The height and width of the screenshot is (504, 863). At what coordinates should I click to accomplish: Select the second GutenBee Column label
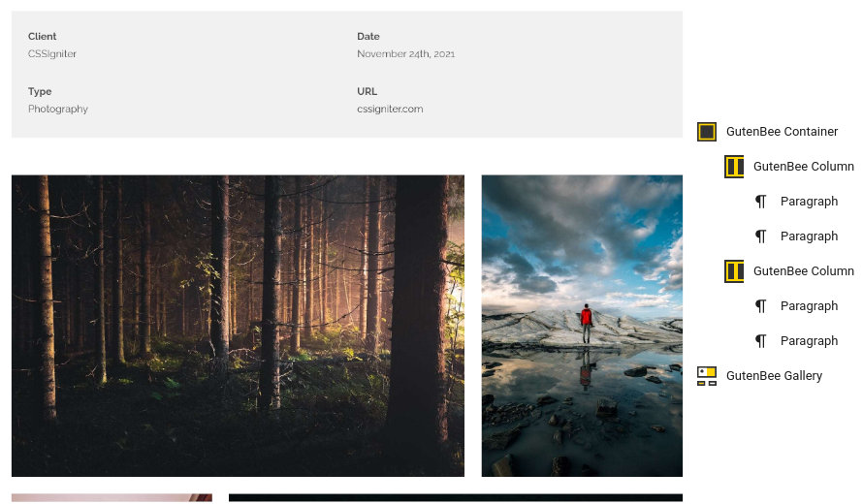[804, 271]
